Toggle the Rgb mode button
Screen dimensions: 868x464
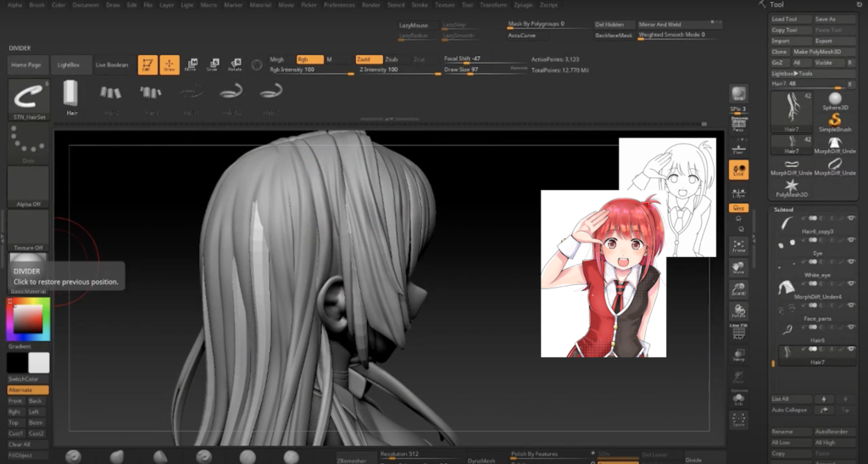310,59
